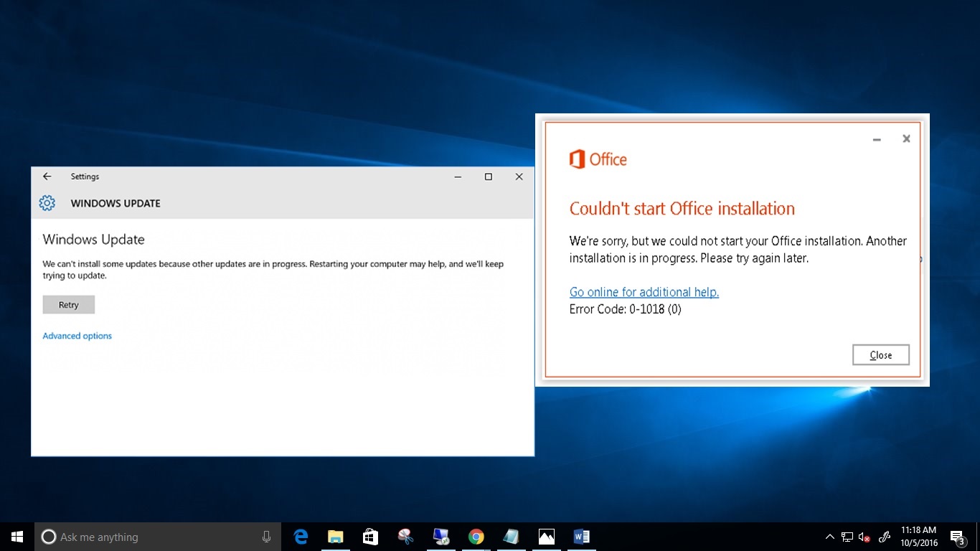Click the muted volume tray icon

point(864,537)
